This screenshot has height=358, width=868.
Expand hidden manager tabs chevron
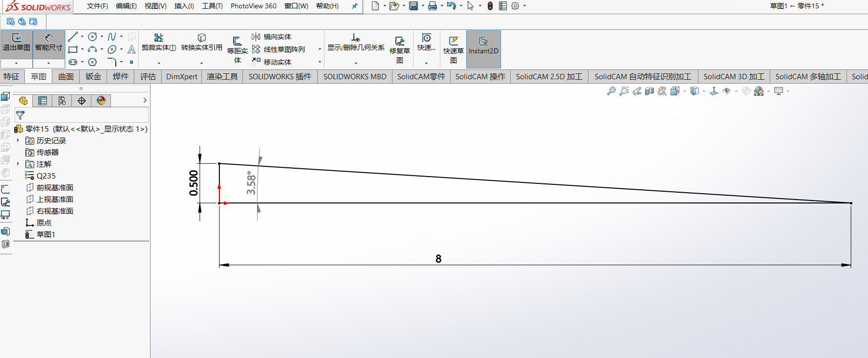tap(145, 100)
